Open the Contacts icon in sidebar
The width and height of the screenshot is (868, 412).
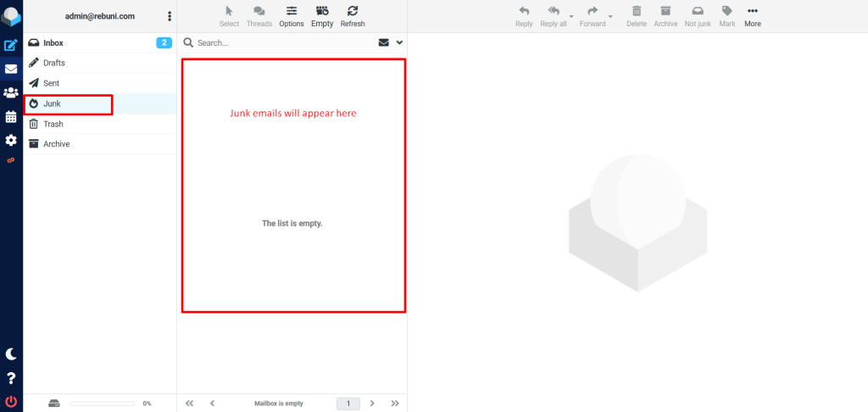coord(11,93)
